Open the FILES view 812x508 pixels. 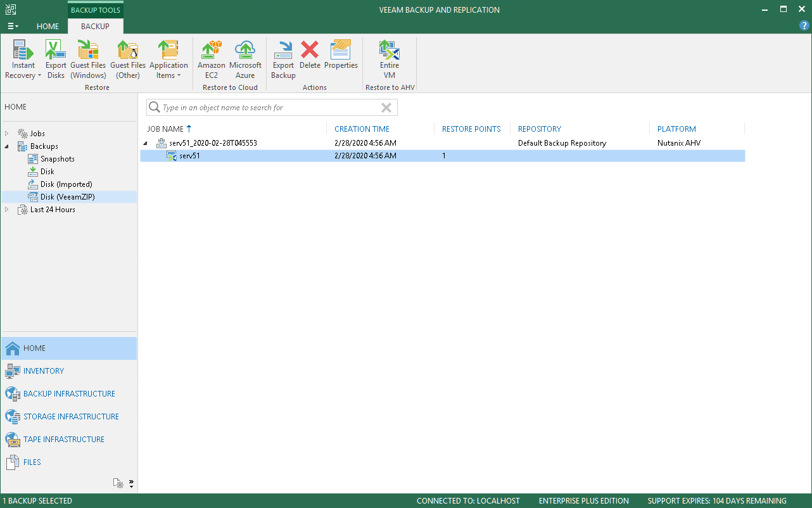[69, 462]
